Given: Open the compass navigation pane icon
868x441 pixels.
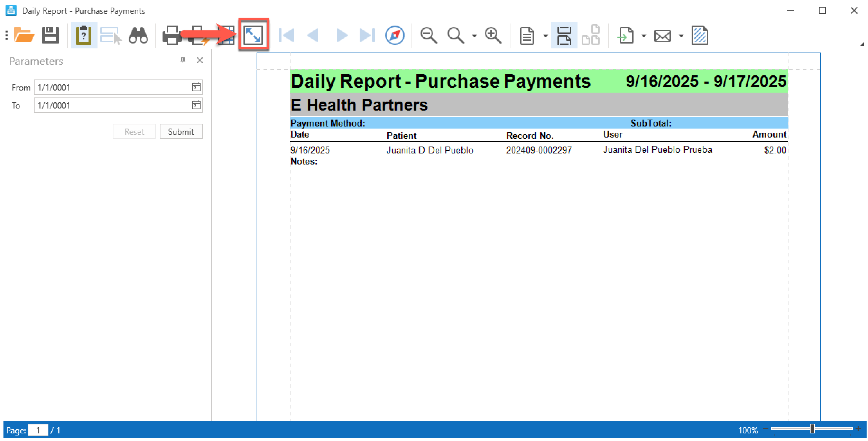Looking at the screenshot, I should point(395,35).
